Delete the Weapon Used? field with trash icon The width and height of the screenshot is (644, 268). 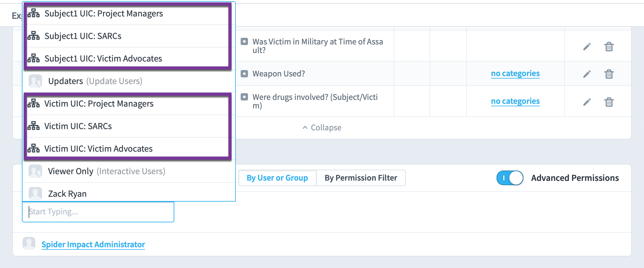pyautogui.click(x=609, y=74)
